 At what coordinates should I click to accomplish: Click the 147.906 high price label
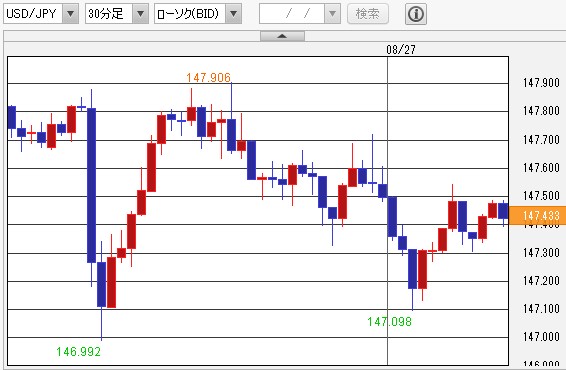(x=208, y=78)
